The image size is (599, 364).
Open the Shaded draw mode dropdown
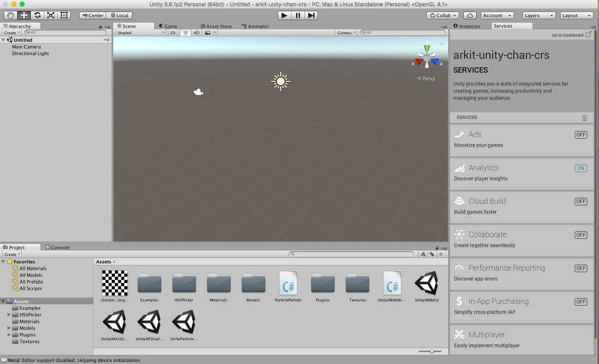point(141,33)
